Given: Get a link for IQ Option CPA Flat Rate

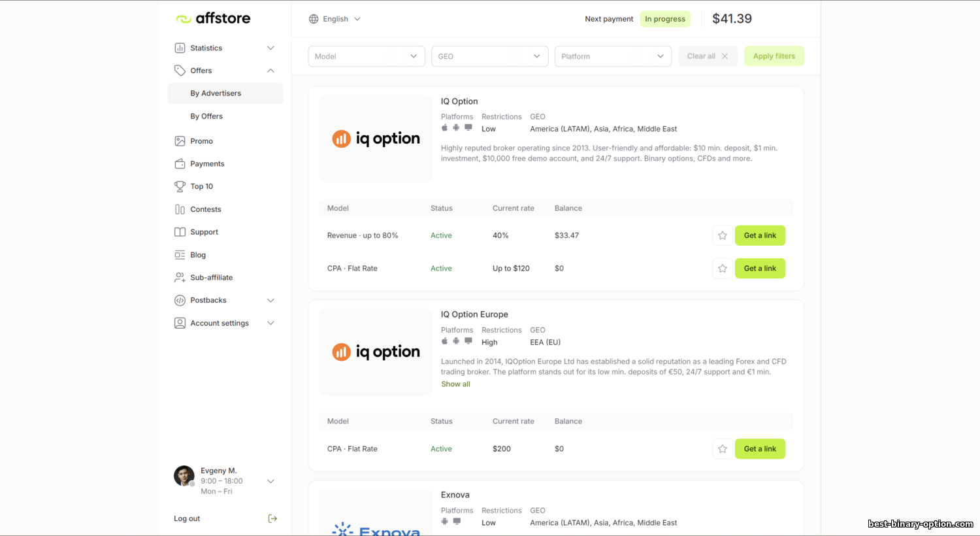Looking at the screenshot, I should (760, 268).
